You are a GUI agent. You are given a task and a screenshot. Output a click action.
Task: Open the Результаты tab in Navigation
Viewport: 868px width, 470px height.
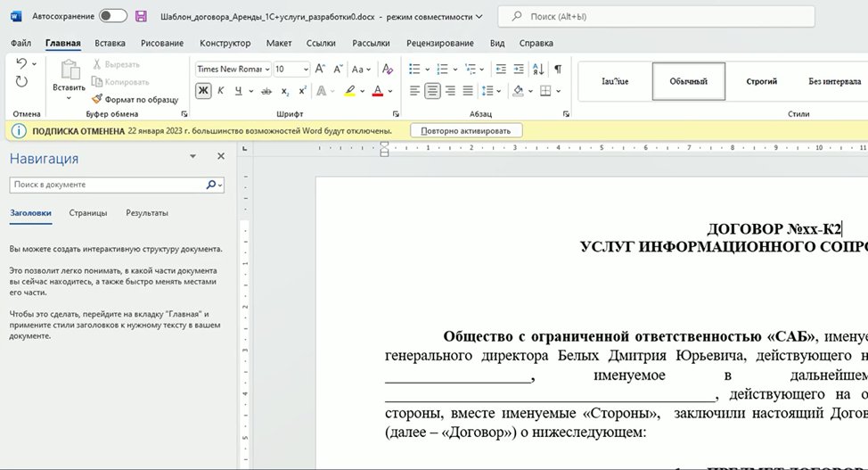click(x=147, y=213)
